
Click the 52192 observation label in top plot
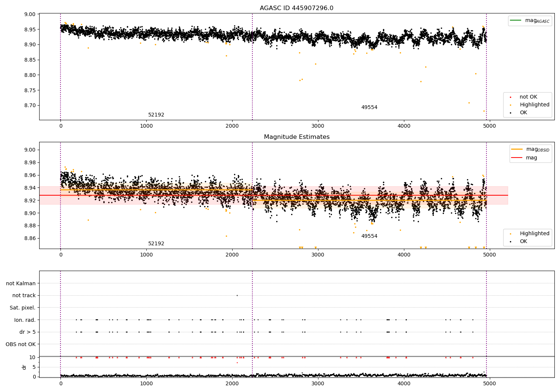click(156, 115)
